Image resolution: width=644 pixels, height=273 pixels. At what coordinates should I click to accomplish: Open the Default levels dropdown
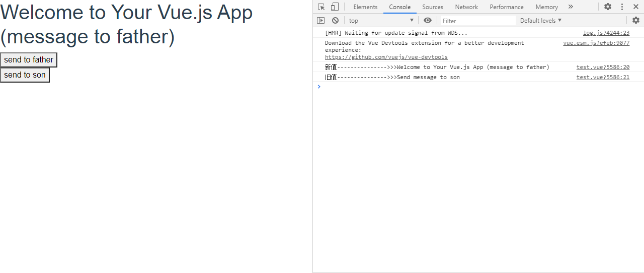(541, 21)
